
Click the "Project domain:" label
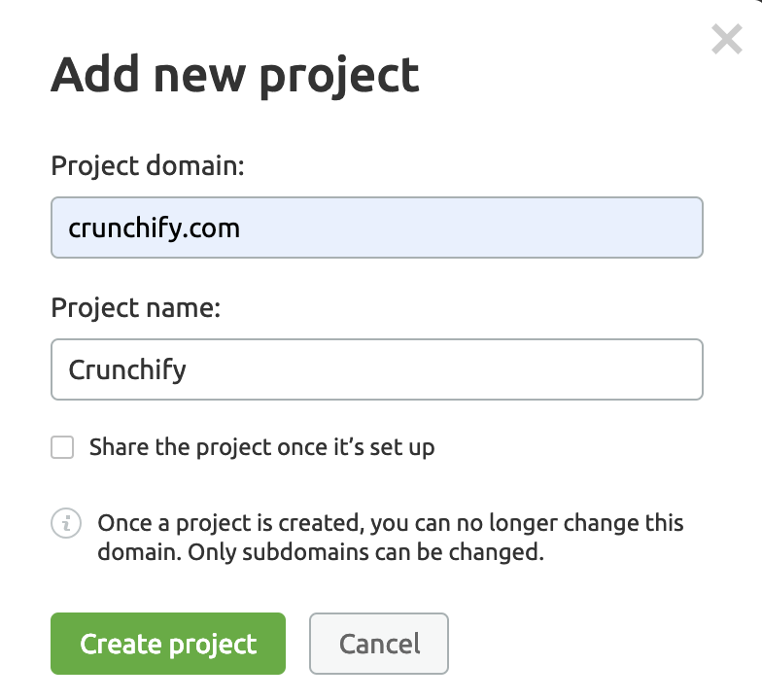click(148, 166)
